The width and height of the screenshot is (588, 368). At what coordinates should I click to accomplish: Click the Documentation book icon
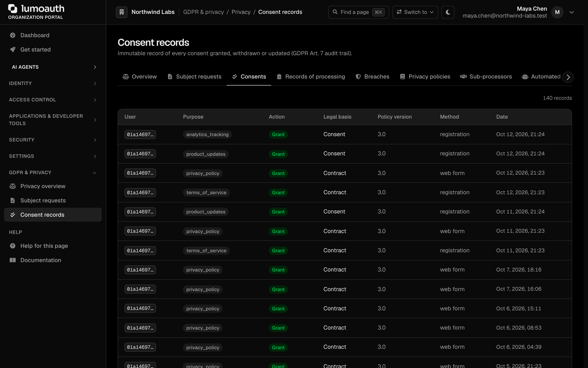pos(13,260)
